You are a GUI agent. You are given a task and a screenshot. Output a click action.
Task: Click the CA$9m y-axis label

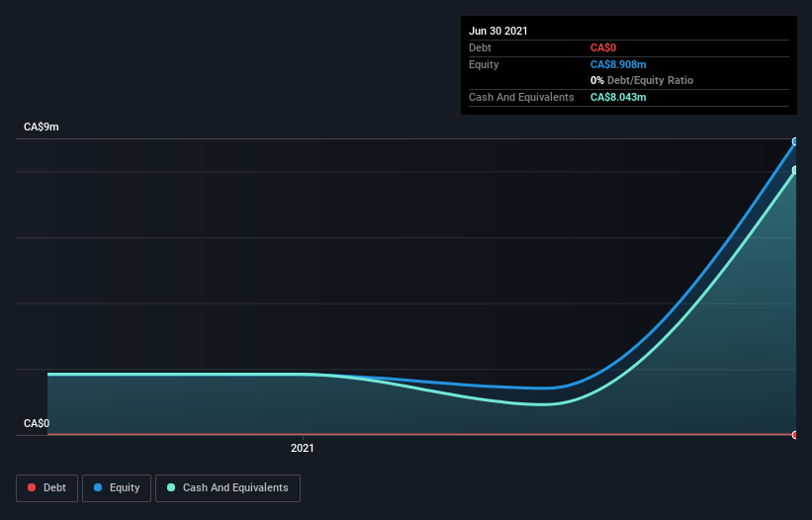coord(42,127)
